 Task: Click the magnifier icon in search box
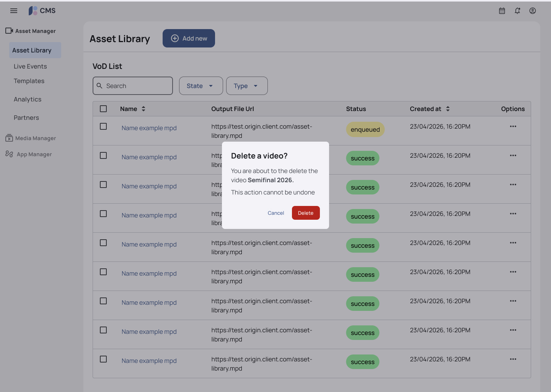point(99,86)
